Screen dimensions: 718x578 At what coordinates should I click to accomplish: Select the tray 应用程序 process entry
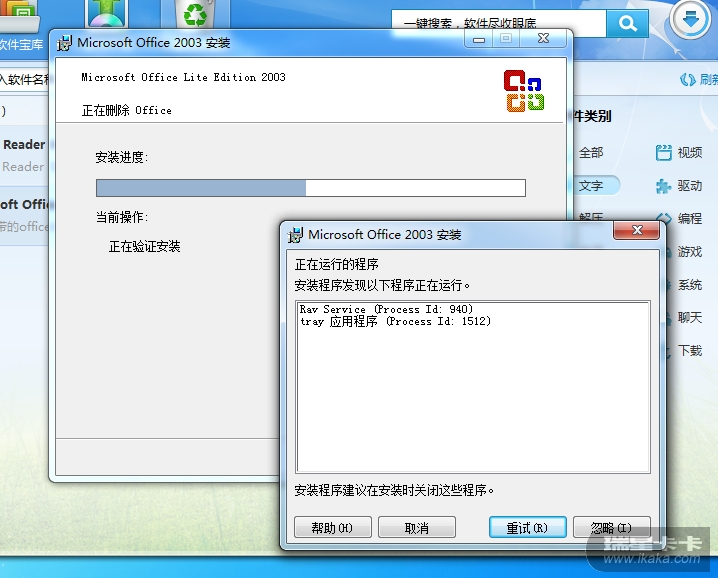395,321
